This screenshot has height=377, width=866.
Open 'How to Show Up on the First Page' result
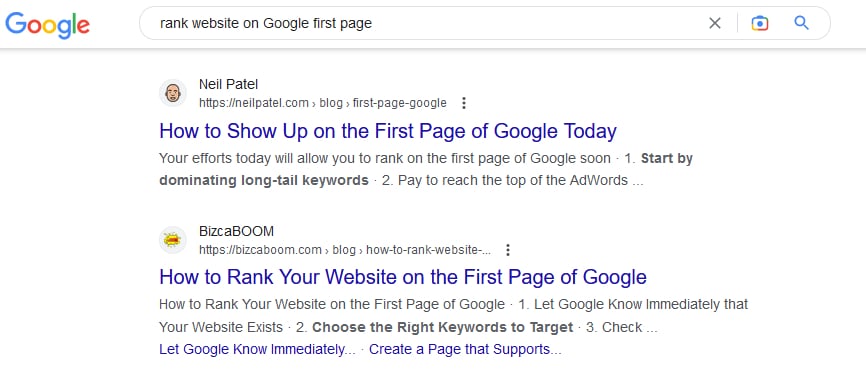click(388, 131)
